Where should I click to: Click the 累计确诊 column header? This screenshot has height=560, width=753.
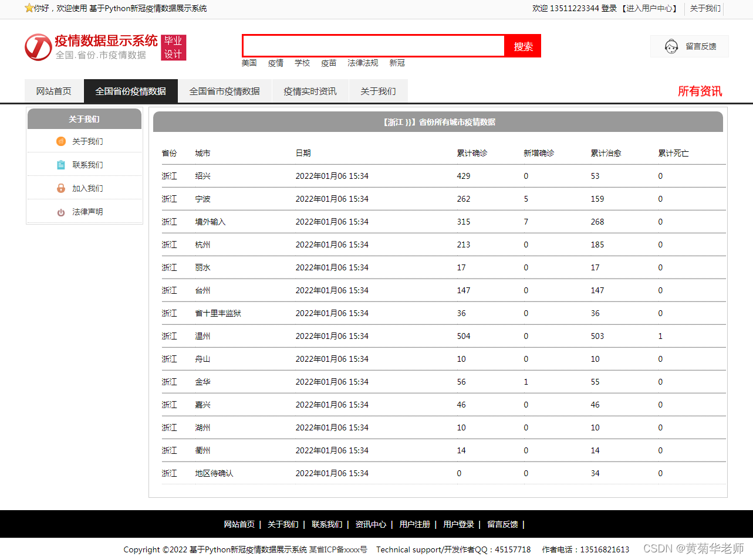click(x=472, y=153)
